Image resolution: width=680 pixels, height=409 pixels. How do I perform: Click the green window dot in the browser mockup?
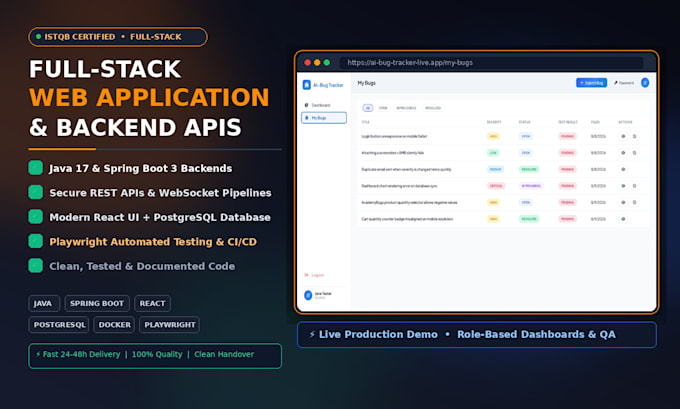(327, 62)
